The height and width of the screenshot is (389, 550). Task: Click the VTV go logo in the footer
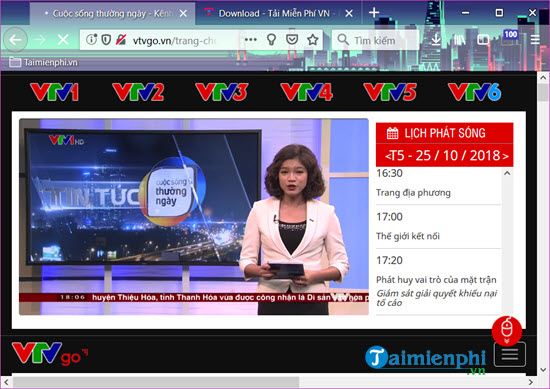coord(49,354)
